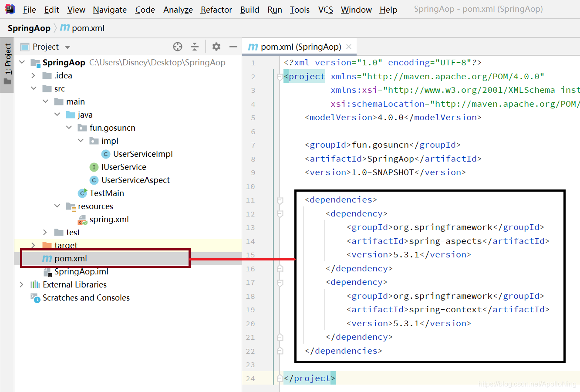Collapse the impl package
580x392 pixels.
81,141
